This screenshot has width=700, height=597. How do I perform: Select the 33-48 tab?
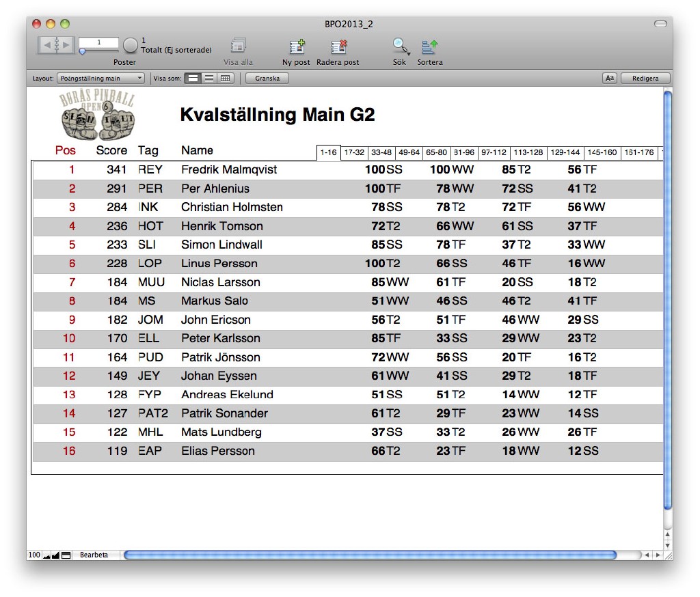coord(381,152)
